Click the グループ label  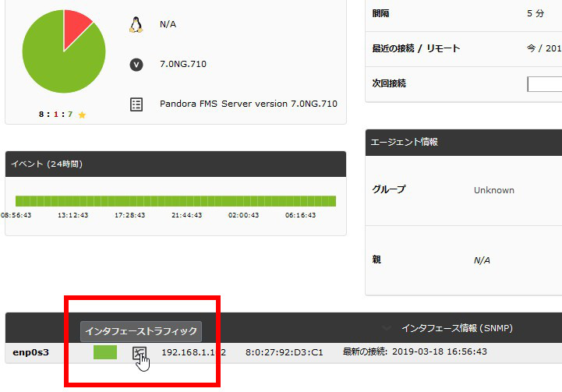[x=388, y=189]
